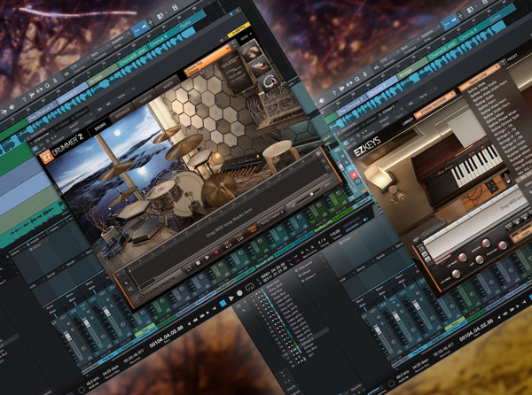Open the Drums tab in EZdrummer 2

[99, 127]
